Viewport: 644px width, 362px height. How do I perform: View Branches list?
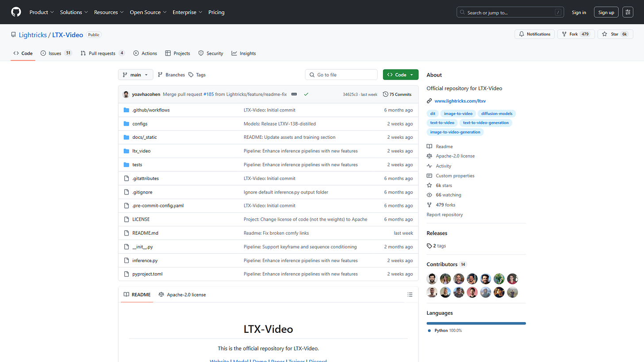coord(171,75)
